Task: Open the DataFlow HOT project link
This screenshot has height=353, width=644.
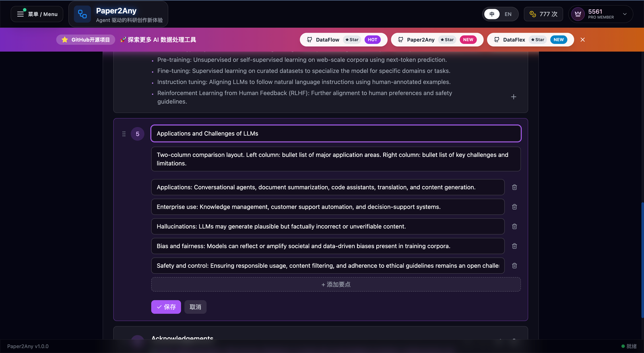Action: [343, 39]
